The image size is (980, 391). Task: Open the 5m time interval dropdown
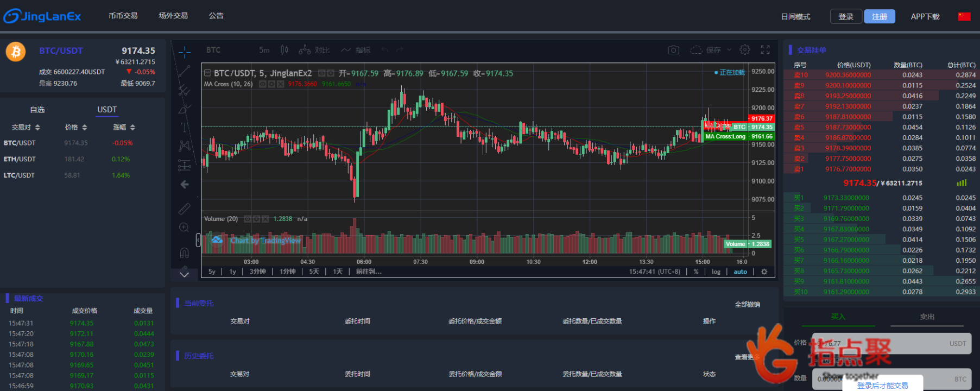click(x=264, y=50)
